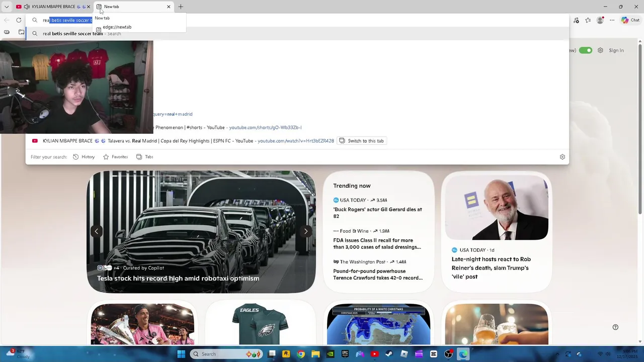Viewport: 644px width, 362px height.
Task: Click the Rob Reiner article photo
Action: [497, 207]
